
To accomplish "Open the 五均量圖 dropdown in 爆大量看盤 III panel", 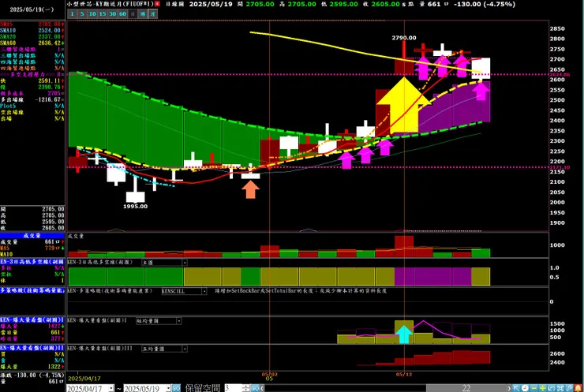I will tap(185, 349).
